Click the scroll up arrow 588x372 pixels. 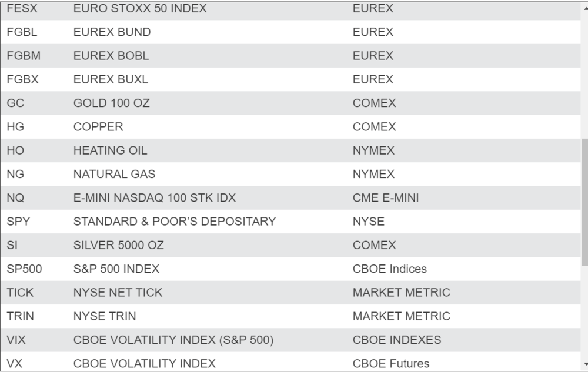coord(584,8)
